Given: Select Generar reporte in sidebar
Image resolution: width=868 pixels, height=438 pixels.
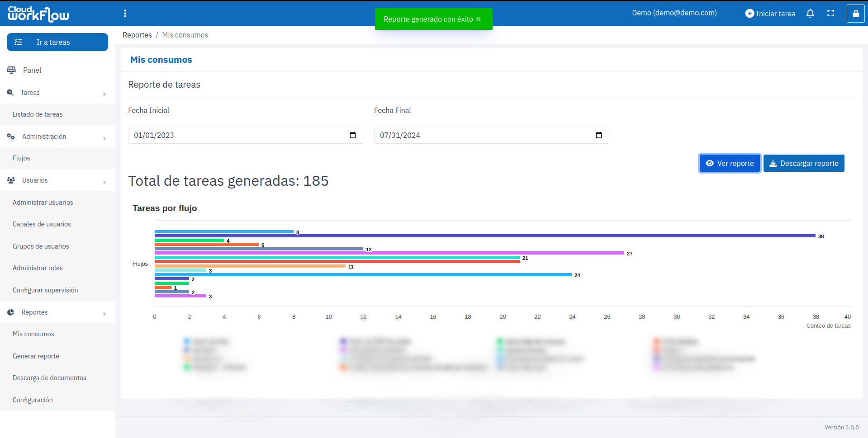Looking at the screenshot, I should (36, 356).
